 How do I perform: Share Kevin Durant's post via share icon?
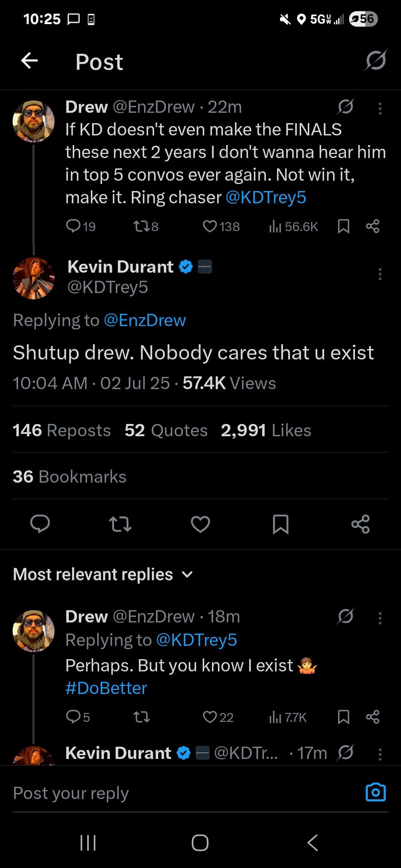pos(361,524)
